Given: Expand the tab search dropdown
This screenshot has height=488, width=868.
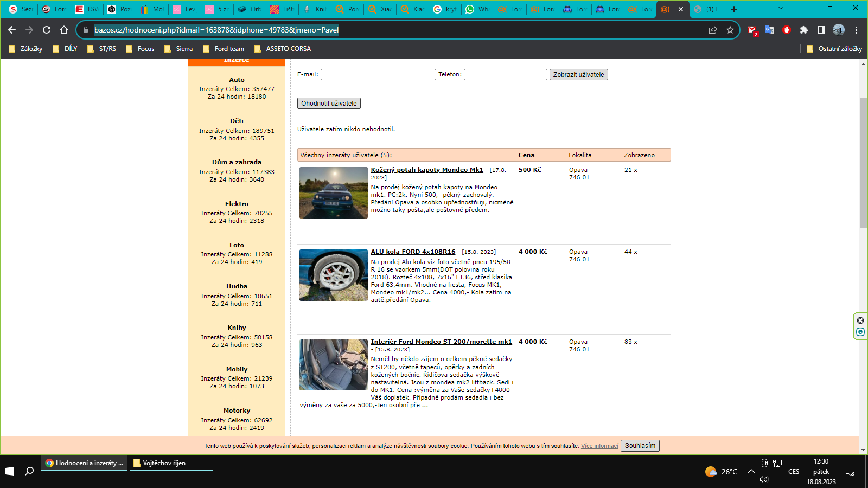Looking at the screenshot, I should (x=781, y=8).
